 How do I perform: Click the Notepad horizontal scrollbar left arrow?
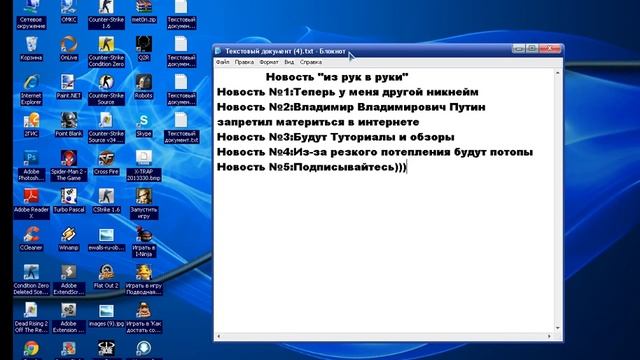219,336
